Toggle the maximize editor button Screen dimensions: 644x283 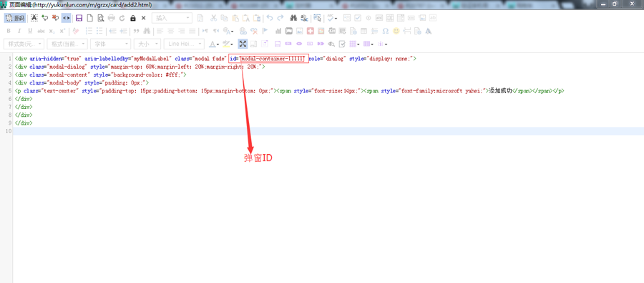[x=243, y=44]
